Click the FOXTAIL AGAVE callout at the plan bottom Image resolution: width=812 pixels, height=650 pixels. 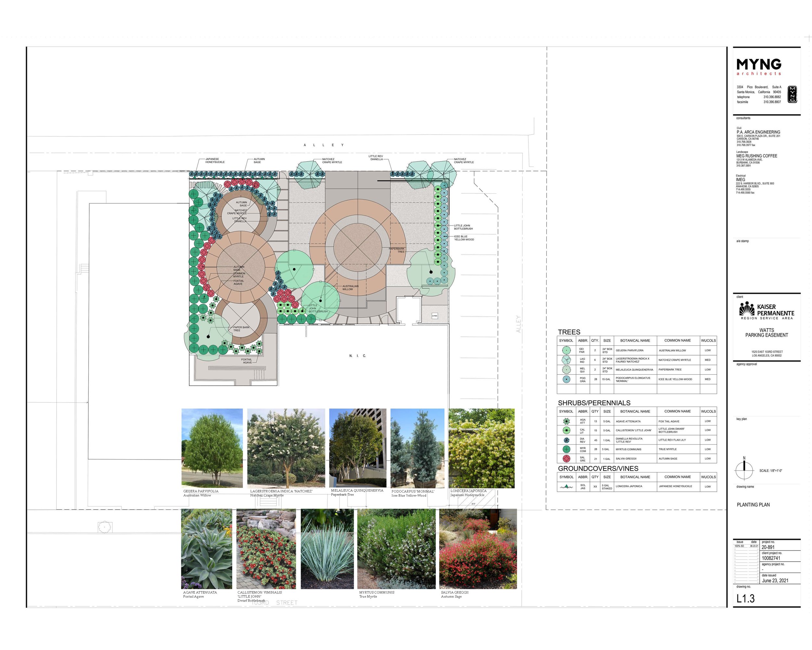[247, 361]
